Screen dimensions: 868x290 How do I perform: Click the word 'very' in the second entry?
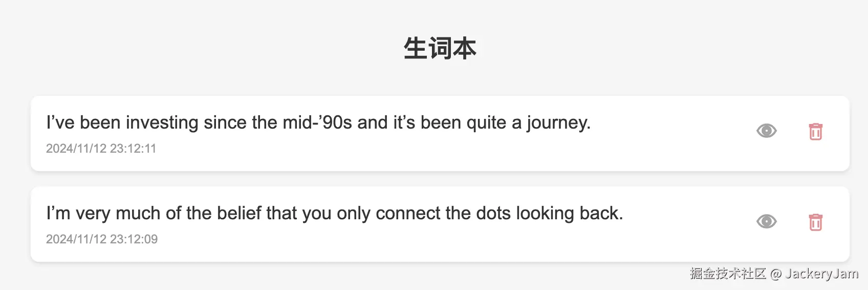coord(93,214)
